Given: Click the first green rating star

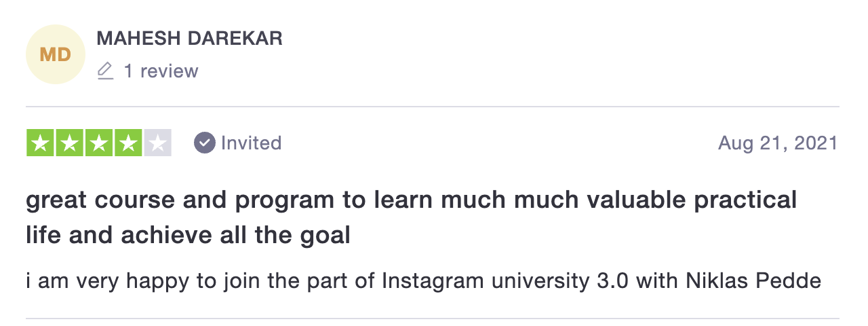Looking at the screenshot, I should pos(41,143).
